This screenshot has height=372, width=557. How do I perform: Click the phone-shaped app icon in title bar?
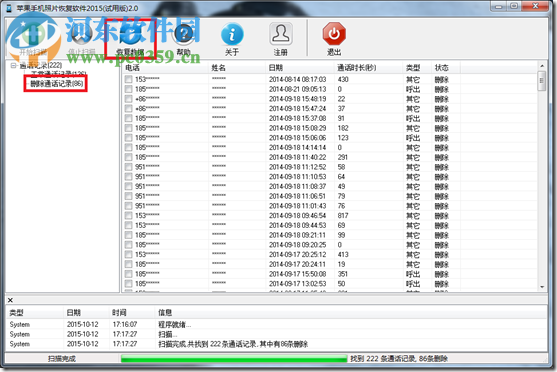(9, 8)
